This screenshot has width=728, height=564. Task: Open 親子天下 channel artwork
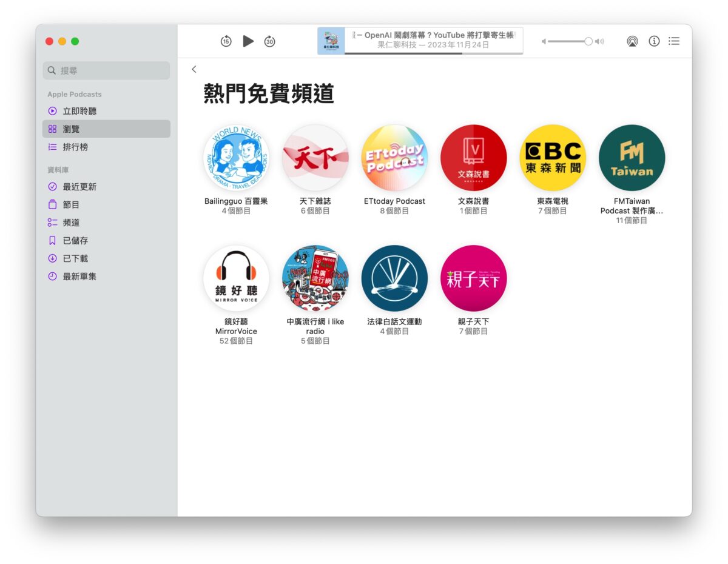[473, 278]
